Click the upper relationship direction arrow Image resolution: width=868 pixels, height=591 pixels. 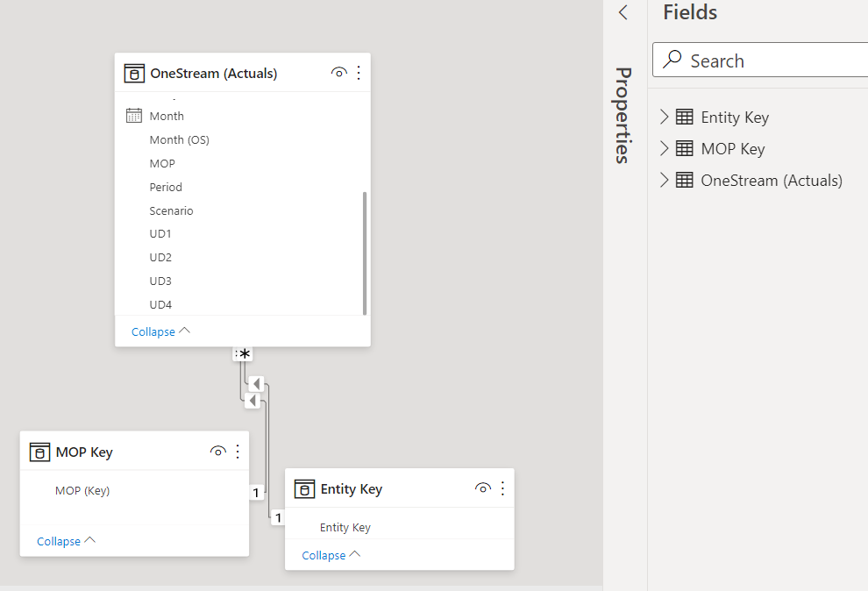256,383
